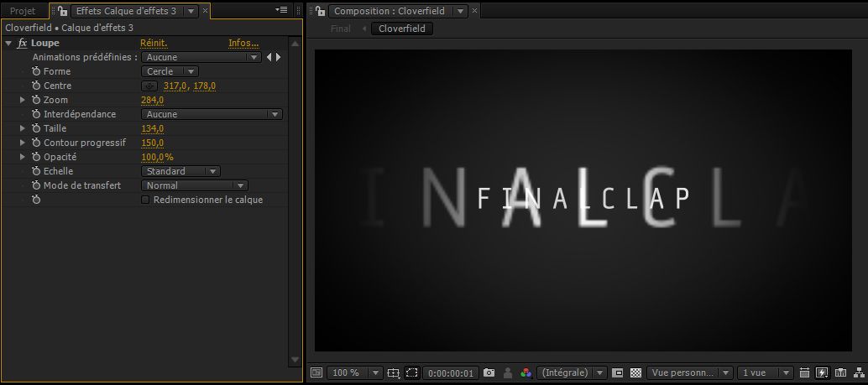Expand the Opacité property twirl arrow
This screenshot has width=868, height=385.
23,157
